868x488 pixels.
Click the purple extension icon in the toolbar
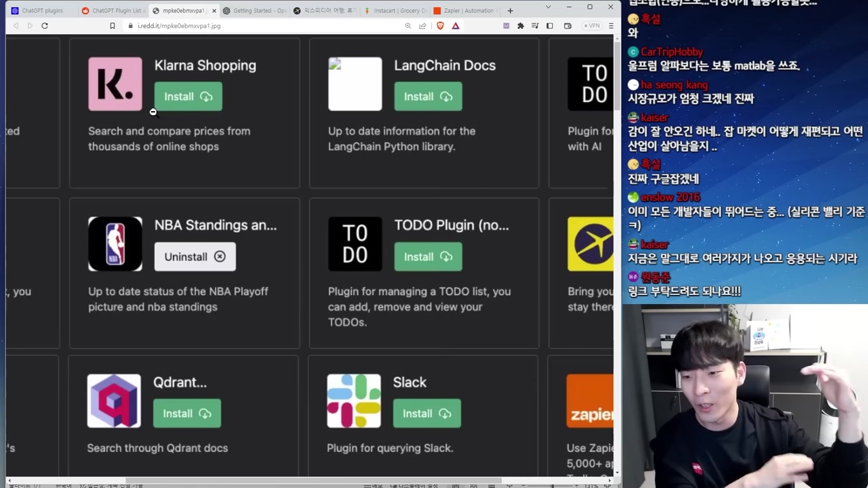[506, 26]
